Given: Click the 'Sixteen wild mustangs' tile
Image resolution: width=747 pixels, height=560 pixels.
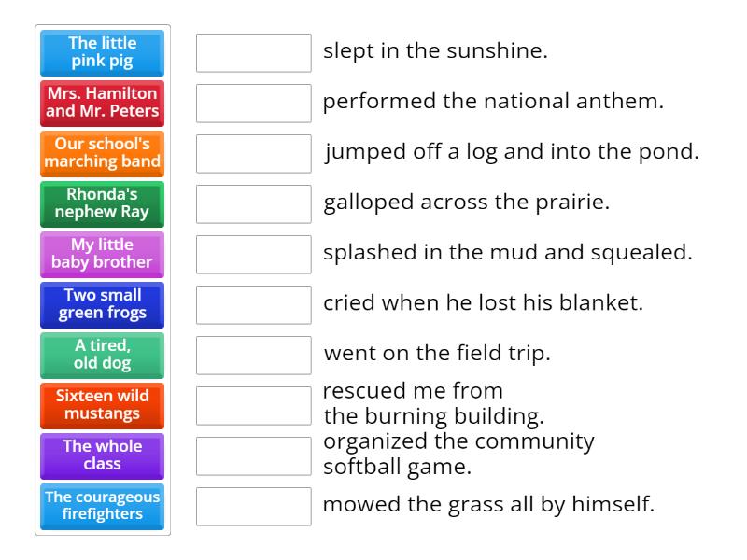Looking at the screenshot, I should pyautogui.click(x=103, y=406).
